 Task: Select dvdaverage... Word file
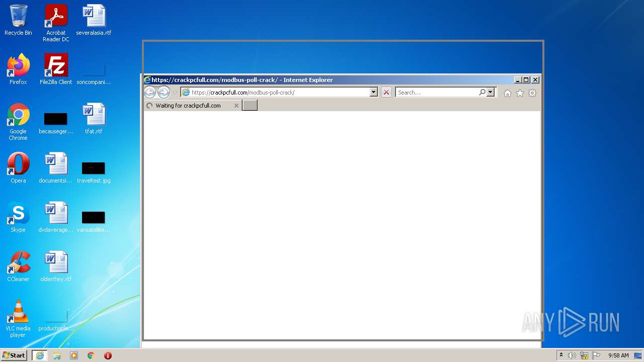tap(56, 217)
